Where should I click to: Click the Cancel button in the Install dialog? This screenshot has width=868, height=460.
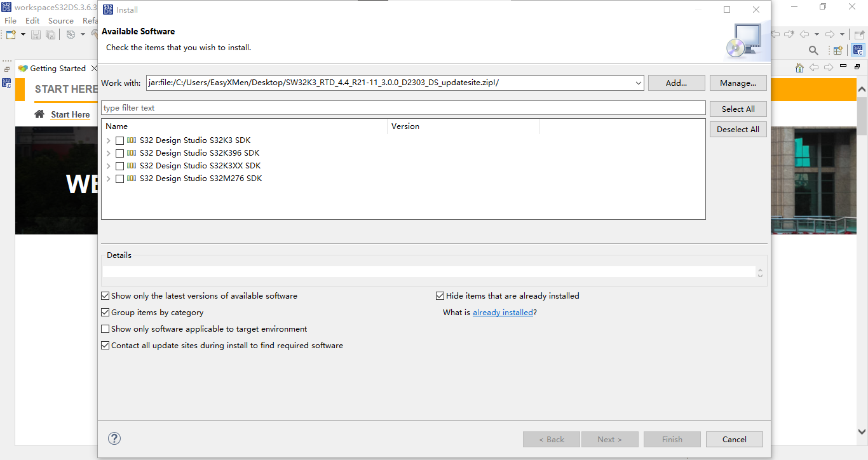735,440
